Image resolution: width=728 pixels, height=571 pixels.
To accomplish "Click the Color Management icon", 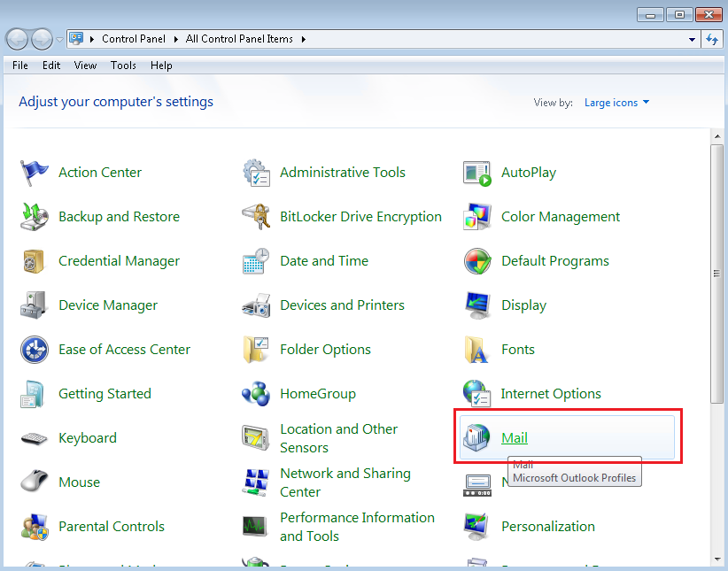I will [x=477, y=217].
